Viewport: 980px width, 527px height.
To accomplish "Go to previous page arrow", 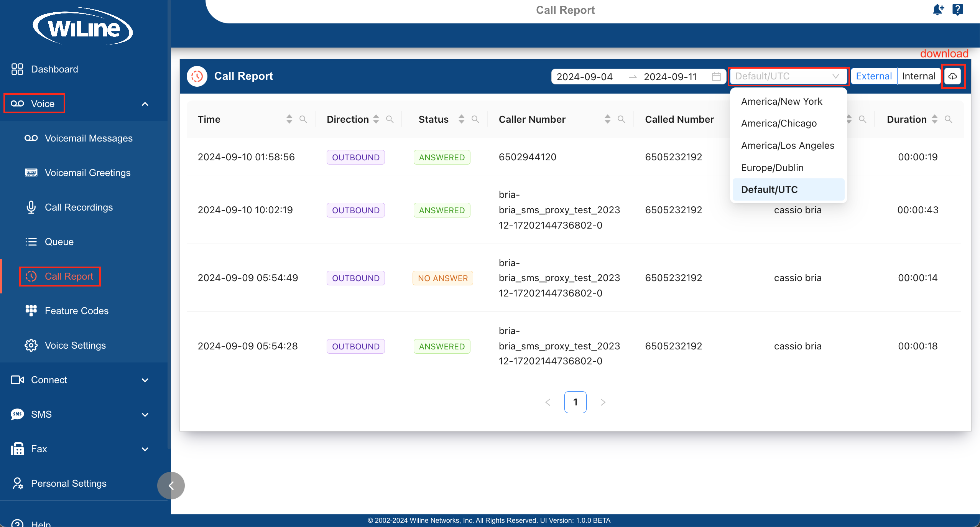I will tap(548, 402).
